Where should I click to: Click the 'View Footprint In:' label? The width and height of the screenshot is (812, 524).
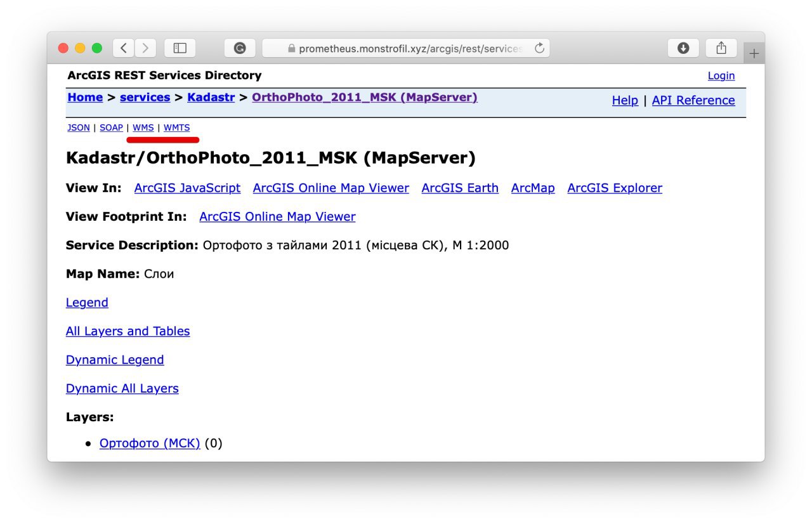tap(126, 216)
